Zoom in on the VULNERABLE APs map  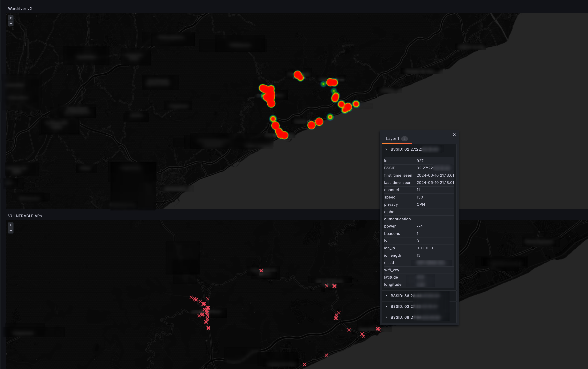click(11, 225)
